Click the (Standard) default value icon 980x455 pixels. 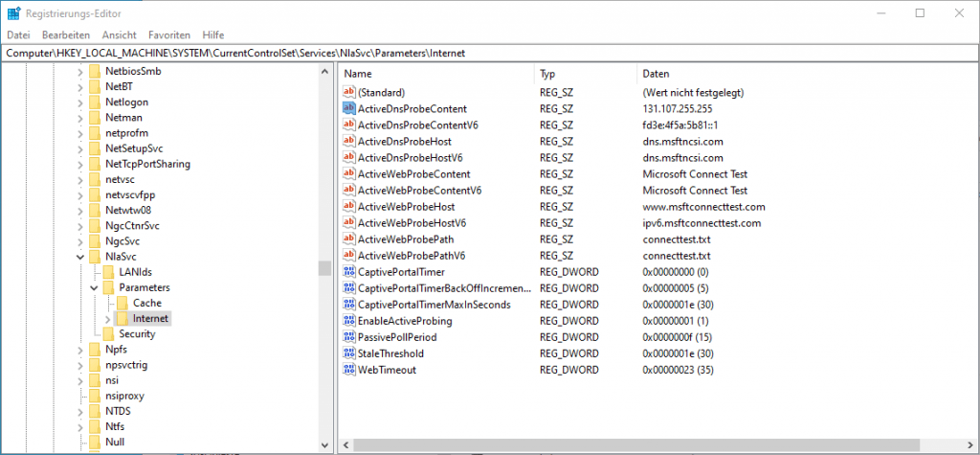(348, 92)
